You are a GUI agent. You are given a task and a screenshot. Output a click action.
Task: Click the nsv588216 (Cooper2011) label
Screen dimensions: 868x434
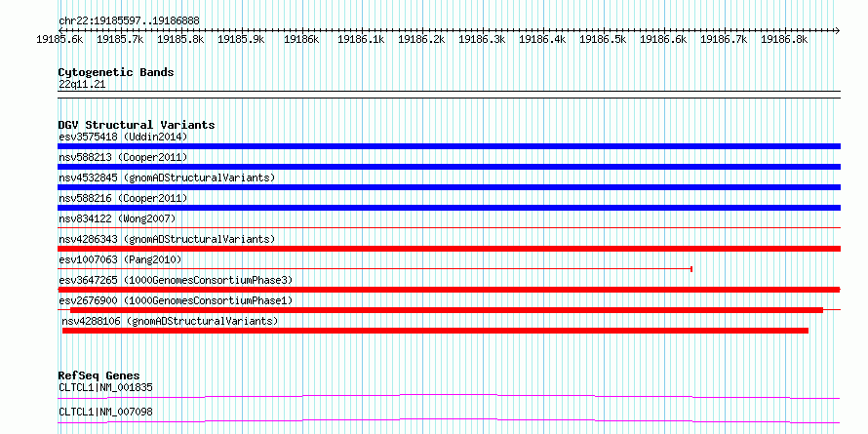coord(123,198)
